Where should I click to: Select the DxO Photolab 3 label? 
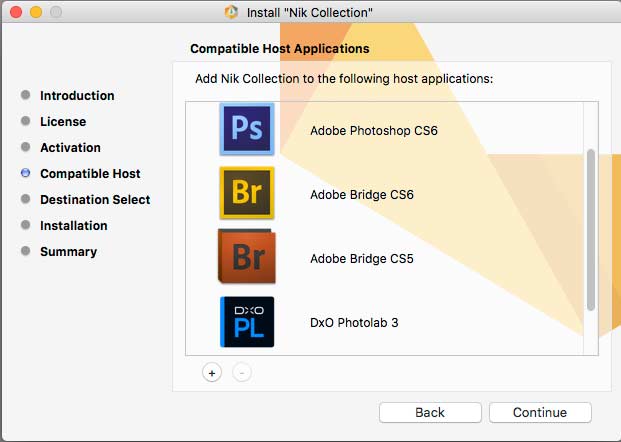(x=354, y=322)
